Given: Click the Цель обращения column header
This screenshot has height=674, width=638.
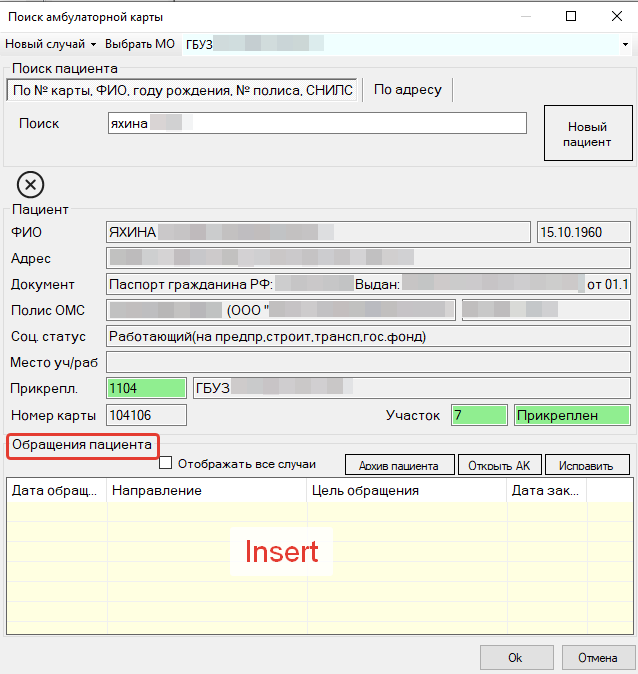Looking at the screenshot, I should pos(406,491).
